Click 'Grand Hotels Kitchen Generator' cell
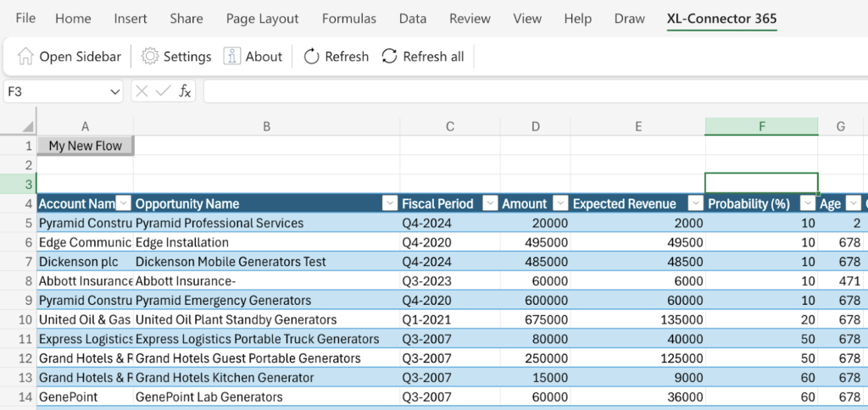Image resolution: width=868 pixels, height=410 pixels. 267,378
